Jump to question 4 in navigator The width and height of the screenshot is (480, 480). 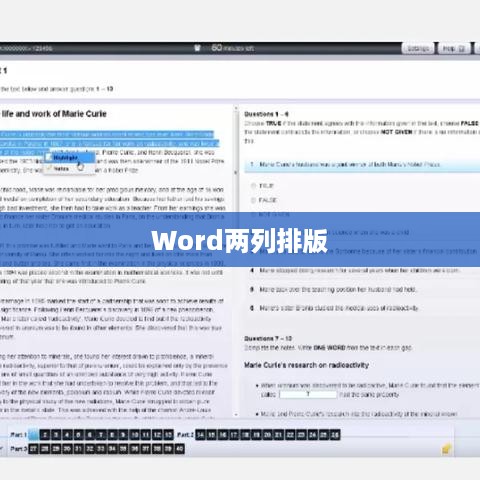click(67, 435)
